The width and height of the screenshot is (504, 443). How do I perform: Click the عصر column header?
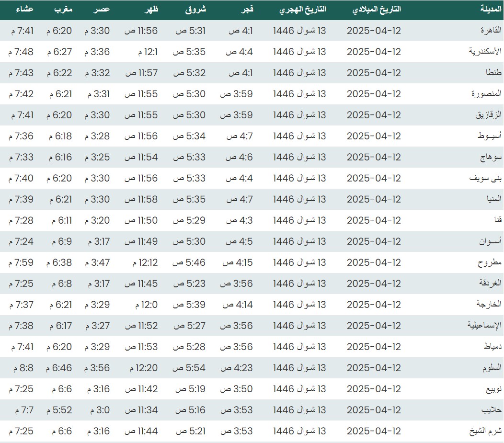pyautogui.click(x=102, y=10)
